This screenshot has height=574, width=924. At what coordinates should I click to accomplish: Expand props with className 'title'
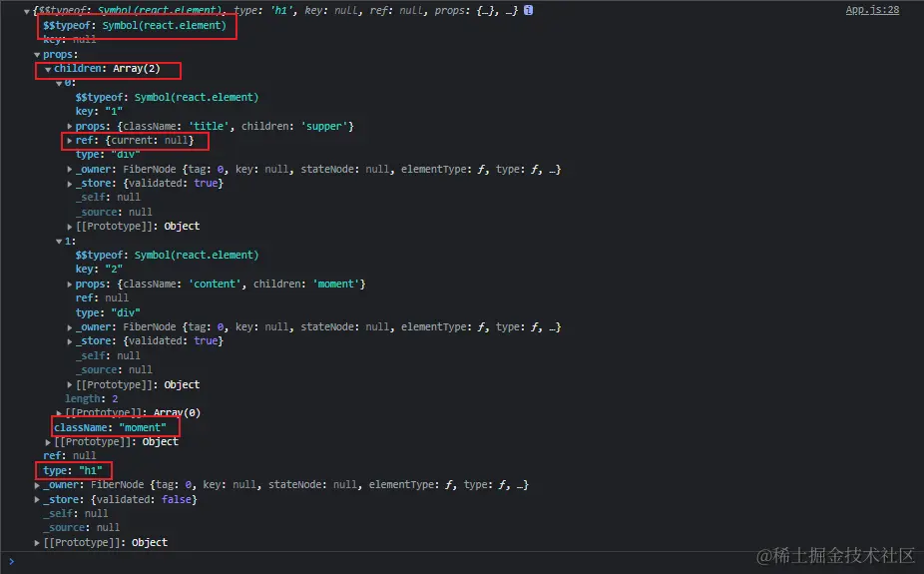(x=70, y=126)
